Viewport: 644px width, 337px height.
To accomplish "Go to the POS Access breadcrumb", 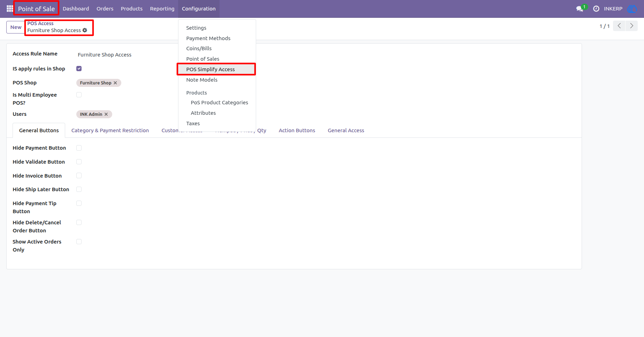I will point(40,23).
